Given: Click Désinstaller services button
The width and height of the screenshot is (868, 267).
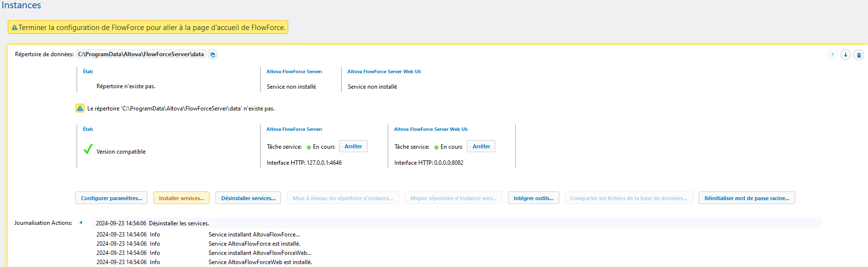Looking at the screenshot, I should click(x=248, y=198).
